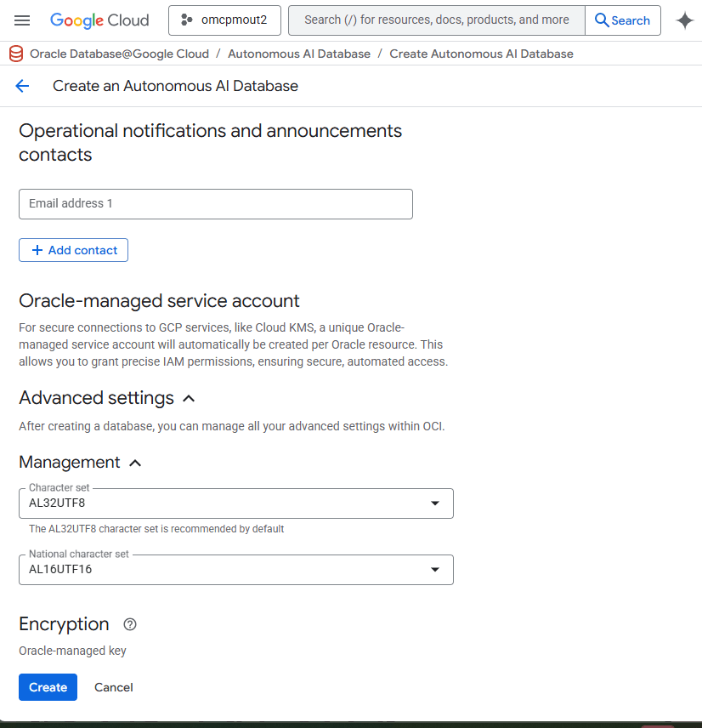
Task: Click Cancel to discard the database creation
Action: [x=113, y=686]
